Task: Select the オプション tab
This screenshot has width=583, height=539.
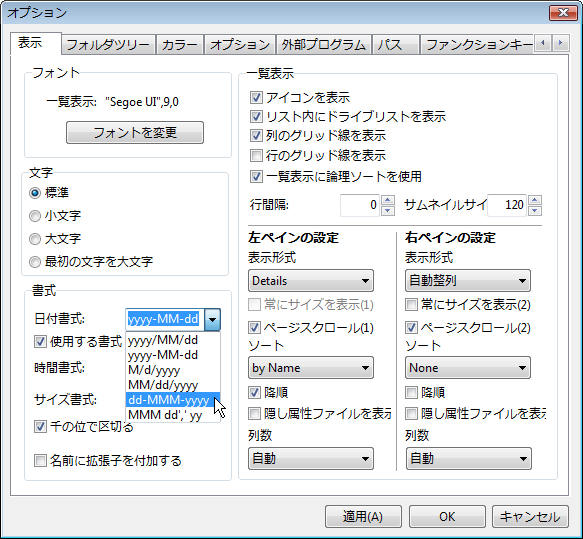Action: 240,45
